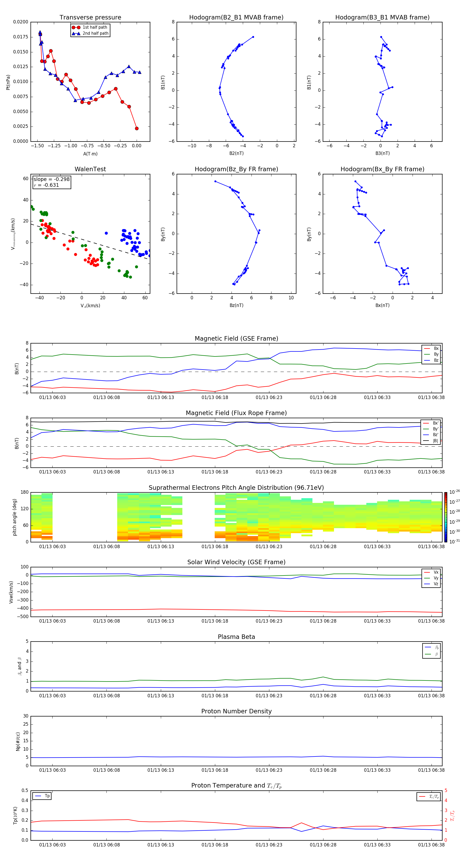Click the red Te/Tp right-axis label
Viewport: 473px width, 868px height.
point(453,816)
